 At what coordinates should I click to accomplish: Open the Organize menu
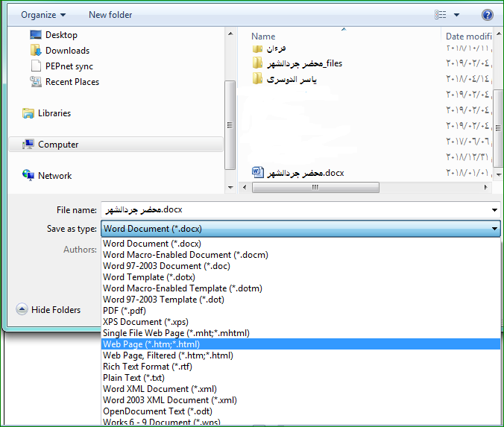[x=43, y=15]
